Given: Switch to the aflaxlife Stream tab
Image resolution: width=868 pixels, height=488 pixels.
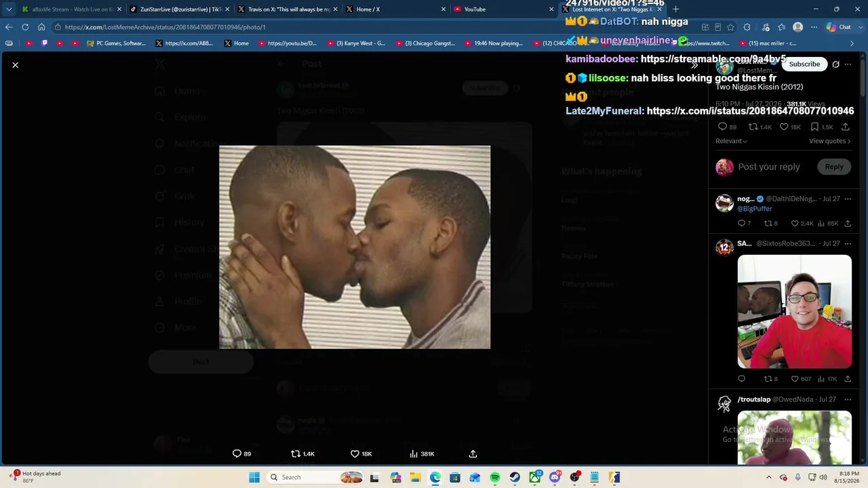Looking at the screenshot, I should click(71, 9).
